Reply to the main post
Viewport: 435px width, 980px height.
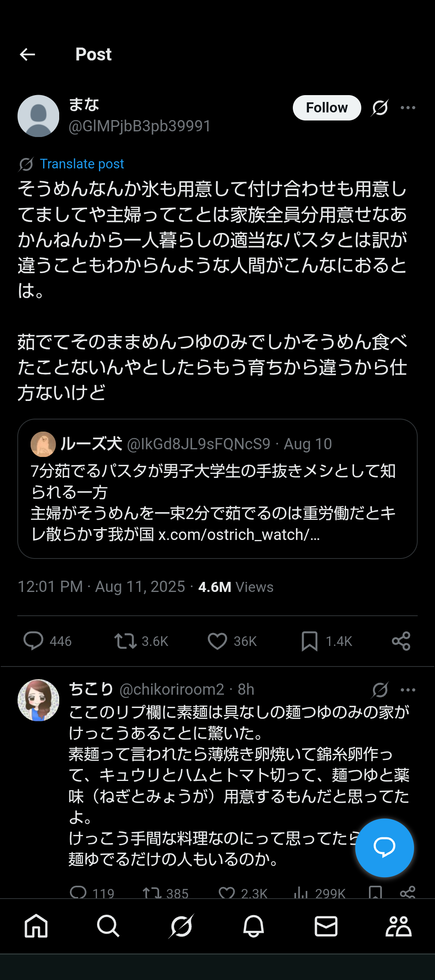[33, 641]
